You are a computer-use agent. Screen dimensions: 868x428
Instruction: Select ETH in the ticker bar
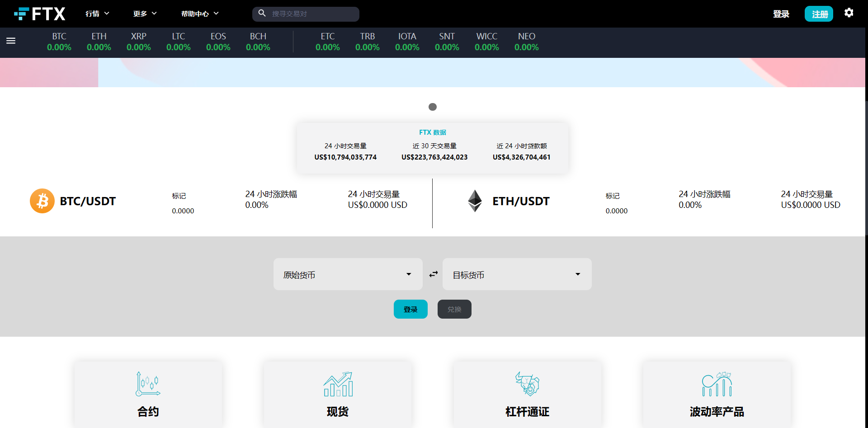tap(99, 42)
